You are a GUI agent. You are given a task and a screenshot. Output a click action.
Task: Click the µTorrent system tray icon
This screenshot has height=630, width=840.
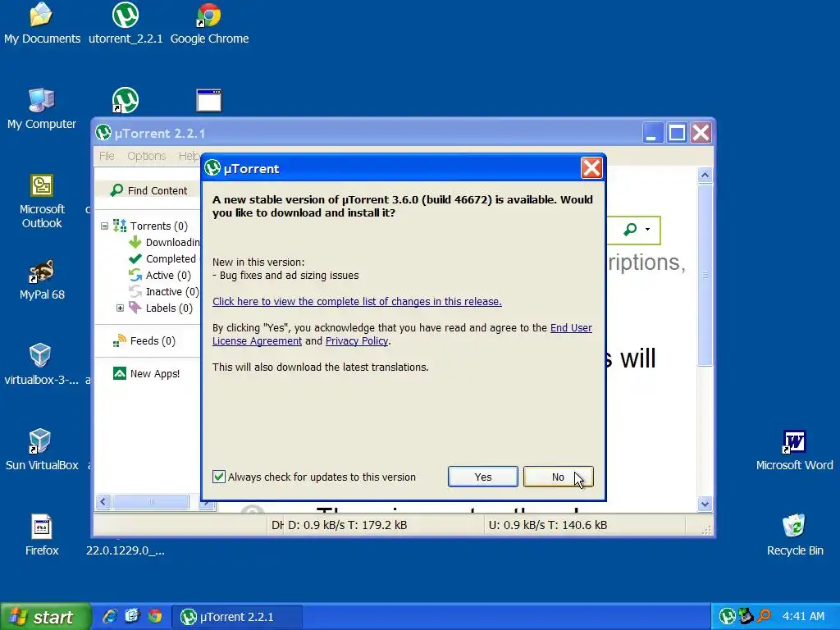coord(727,616)
